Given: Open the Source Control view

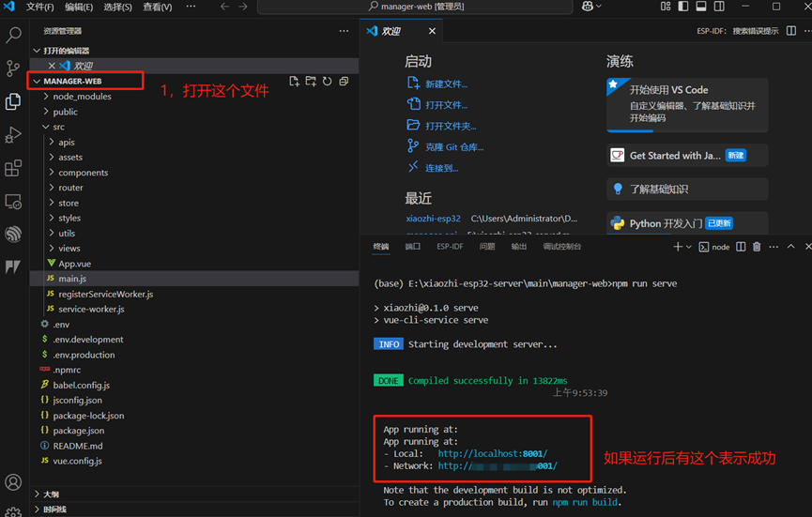Looking at the screenshot, I should [13, 68].
